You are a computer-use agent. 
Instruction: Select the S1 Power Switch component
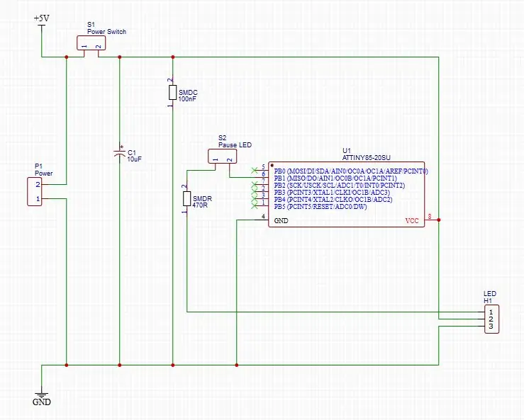point(91,43)
